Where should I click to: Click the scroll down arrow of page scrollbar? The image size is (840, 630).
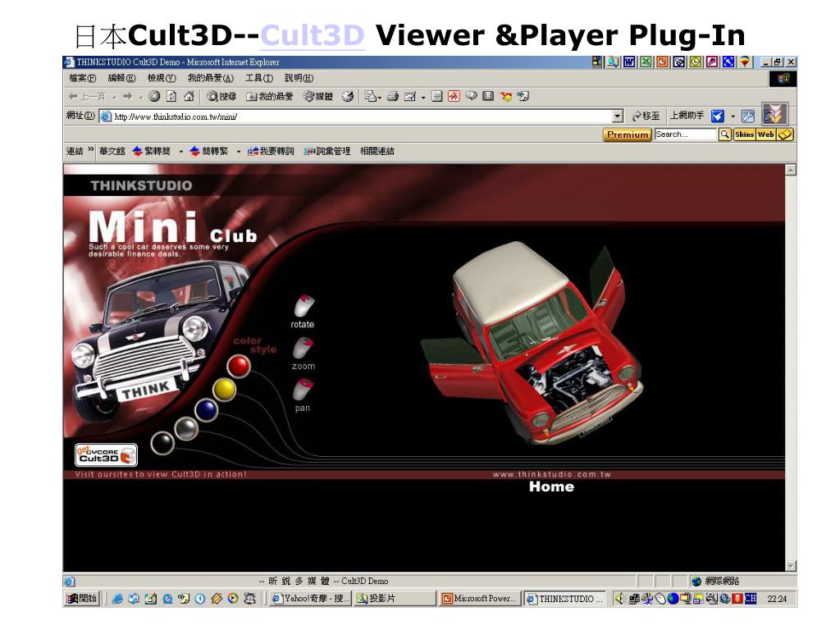coord(791,566)
